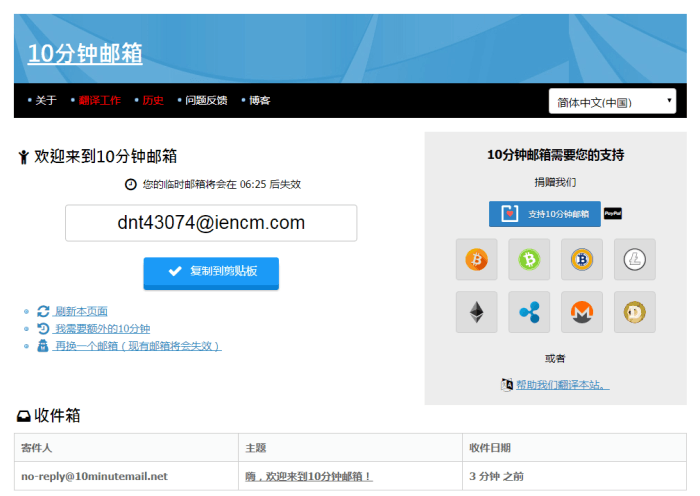Click the translate icon beside 帮助我们翻译本站
This screenshot has width=700, height=496.
(507, 384)
